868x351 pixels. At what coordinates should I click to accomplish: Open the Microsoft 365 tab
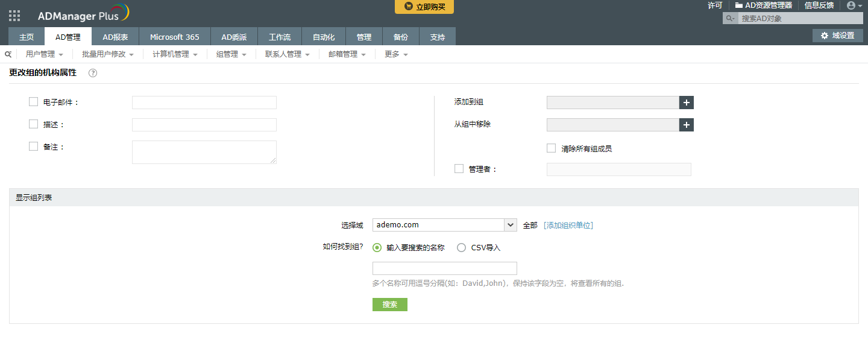coord(174,37)
